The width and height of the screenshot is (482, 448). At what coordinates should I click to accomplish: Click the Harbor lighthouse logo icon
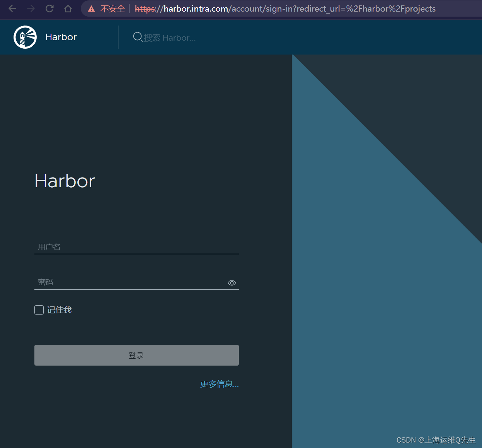25,37
